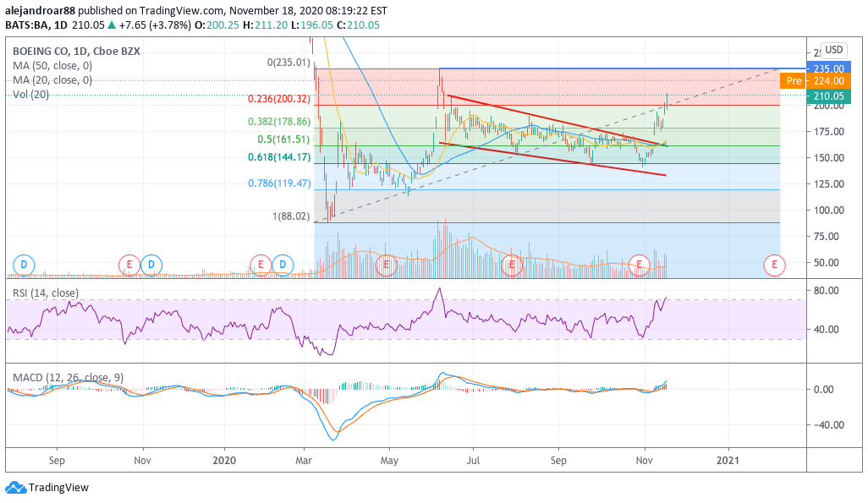Click the TradingView wordmark text at the bottom
Screen dimensions: 868x503
tap(58, 488)
